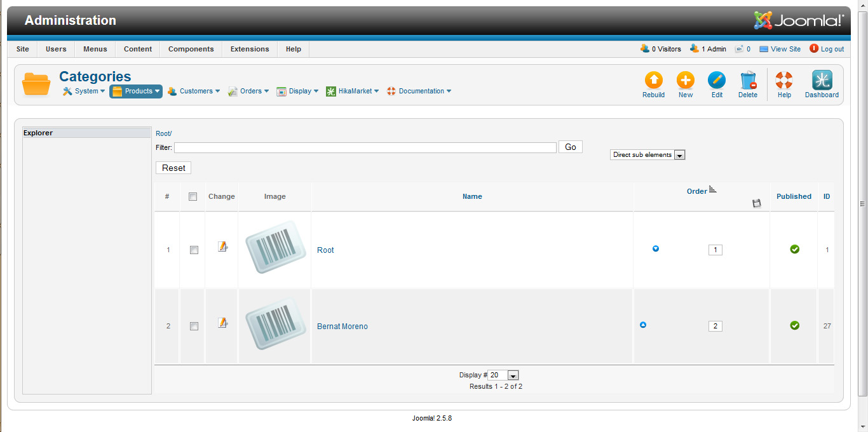Open the Components menu
Viewport: 868px width, 432px height.
191,49
